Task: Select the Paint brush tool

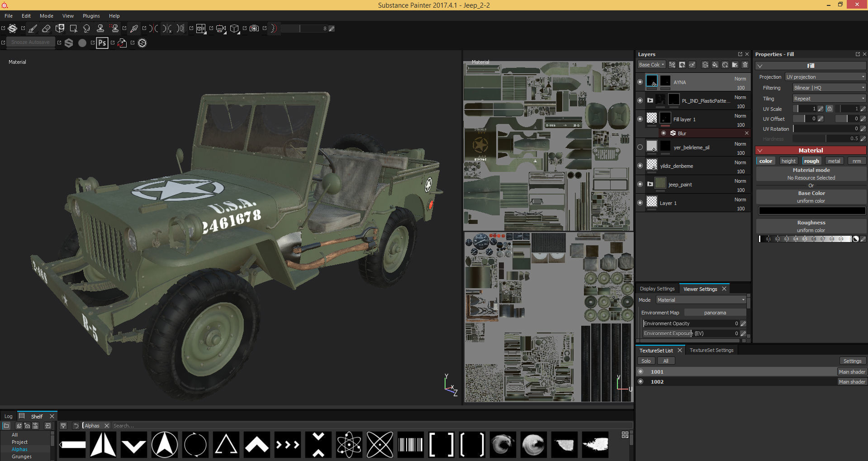Action: coord(33,29)
